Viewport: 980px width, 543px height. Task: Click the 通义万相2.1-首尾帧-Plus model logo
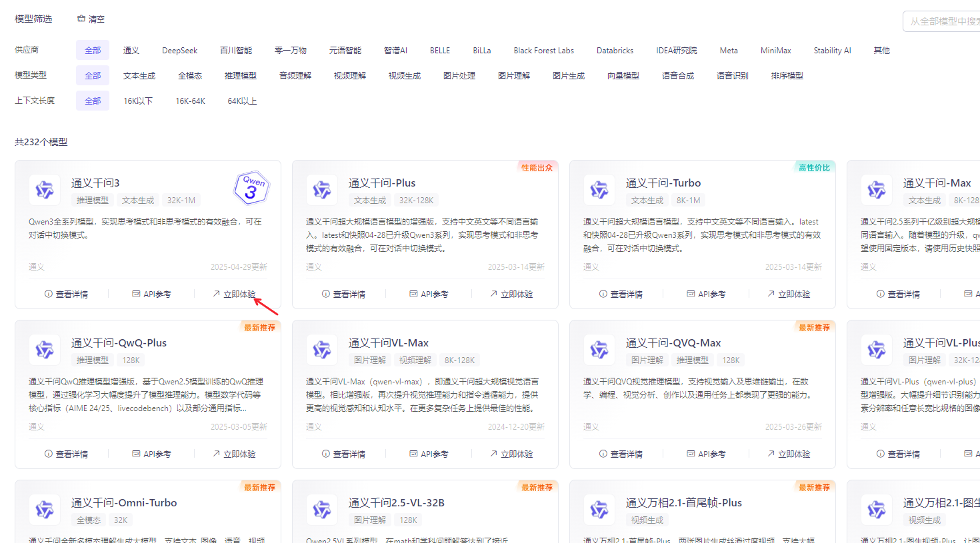tap(599, 510)
